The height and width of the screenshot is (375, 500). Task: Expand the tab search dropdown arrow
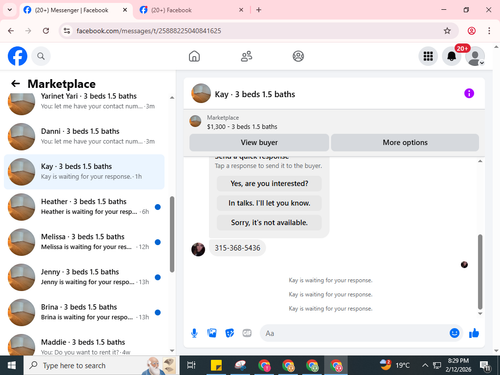10,10
